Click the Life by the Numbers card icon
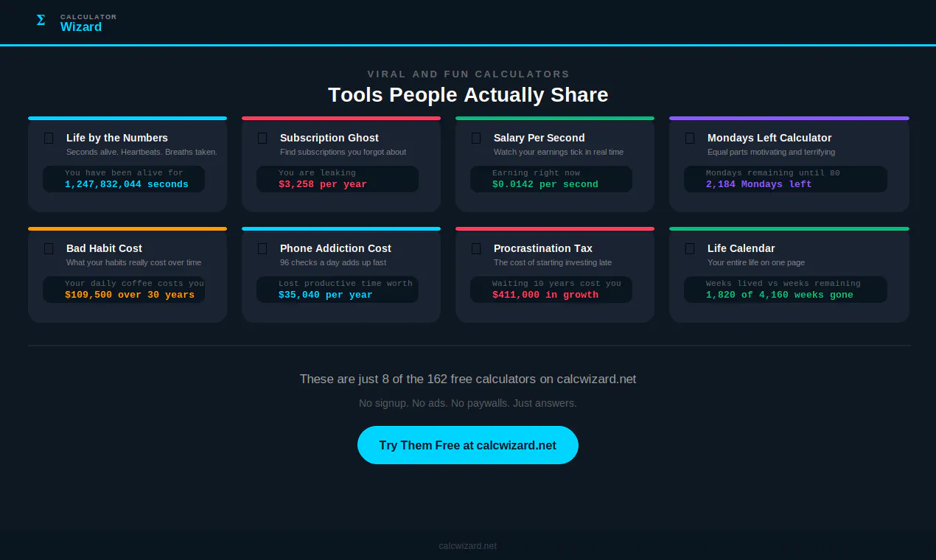 pos(49,138)
